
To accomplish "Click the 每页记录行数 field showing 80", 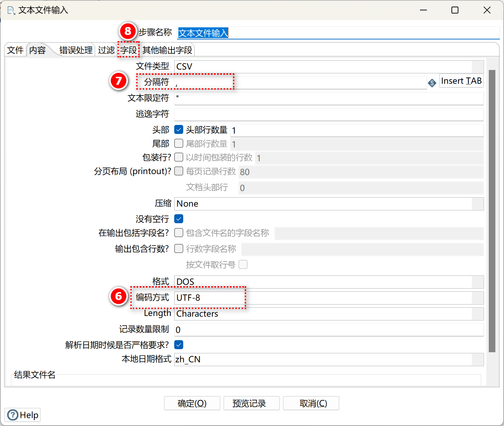I will pos(361,172).
